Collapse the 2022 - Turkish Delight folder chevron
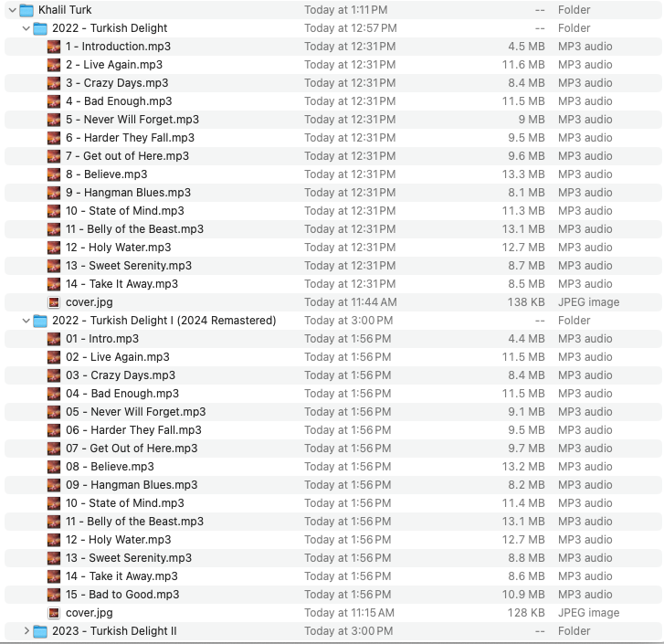This screenshot has height=644, width=664. (26, 28)
